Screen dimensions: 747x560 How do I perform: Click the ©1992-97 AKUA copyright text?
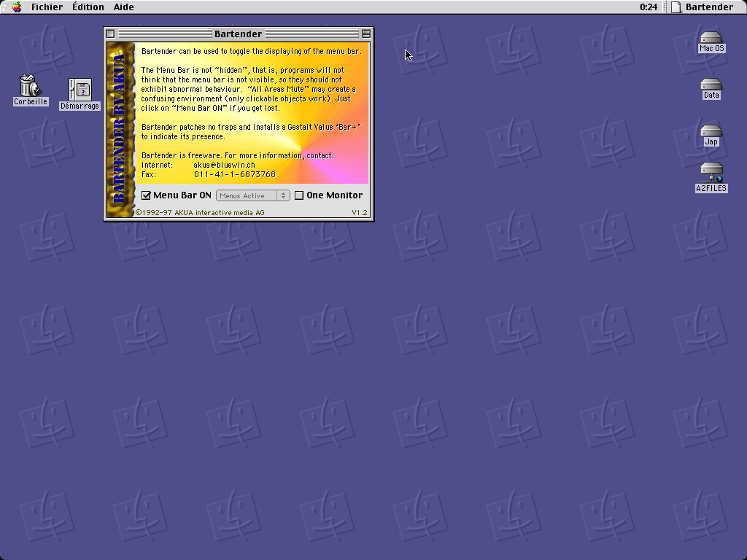coord(200,213)
